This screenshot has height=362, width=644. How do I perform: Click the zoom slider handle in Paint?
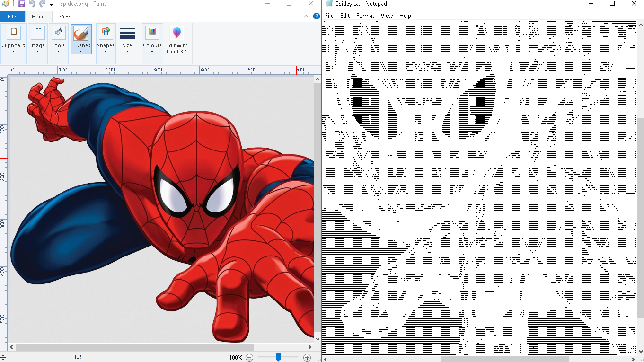tap(278, 357)
